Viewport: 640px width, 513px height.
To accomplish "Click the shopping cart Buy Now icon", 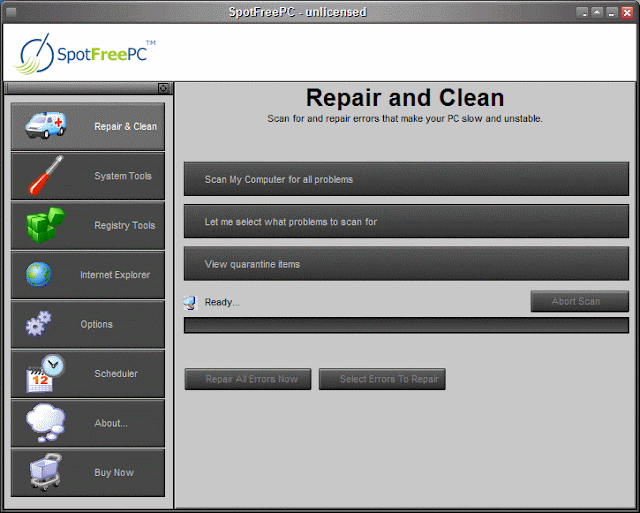I will 46,472.
